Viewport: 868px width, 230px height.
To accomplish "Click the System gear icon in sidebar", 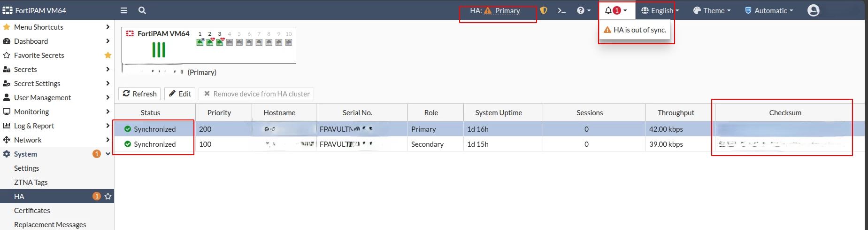I will [7, 154].
